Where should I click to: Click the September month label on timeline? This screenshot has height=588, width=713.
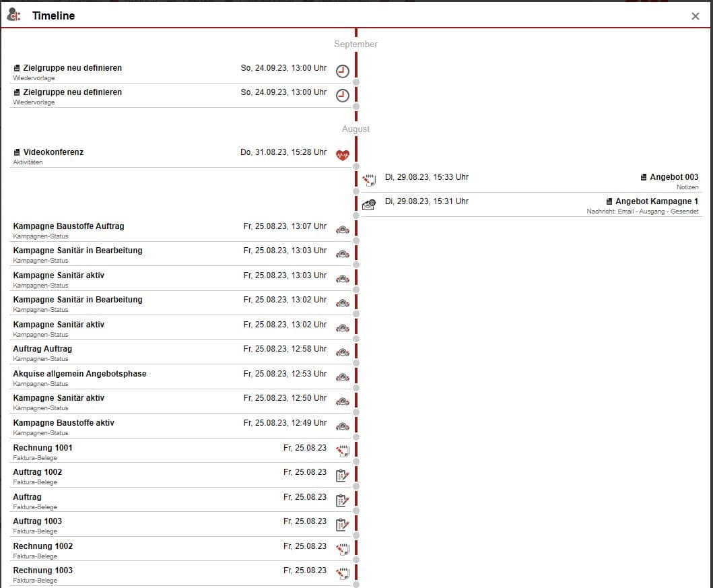[355, 44]
